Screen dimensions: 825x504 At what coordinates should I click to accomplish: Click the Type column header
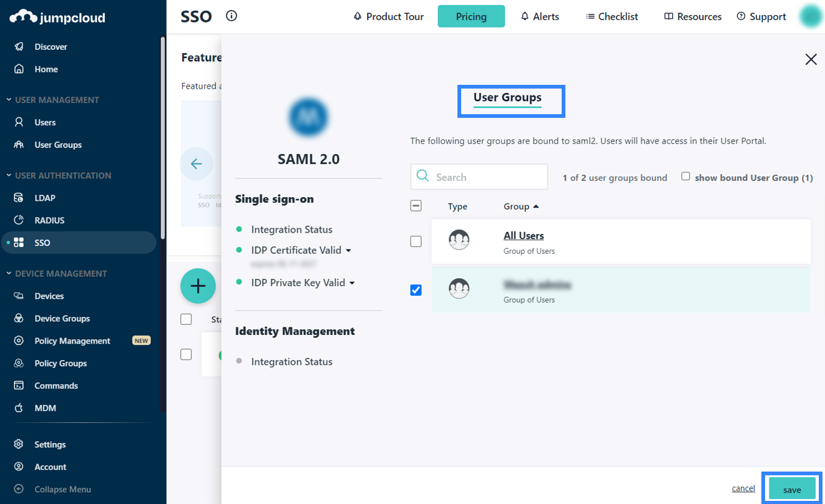coord(457,206)
